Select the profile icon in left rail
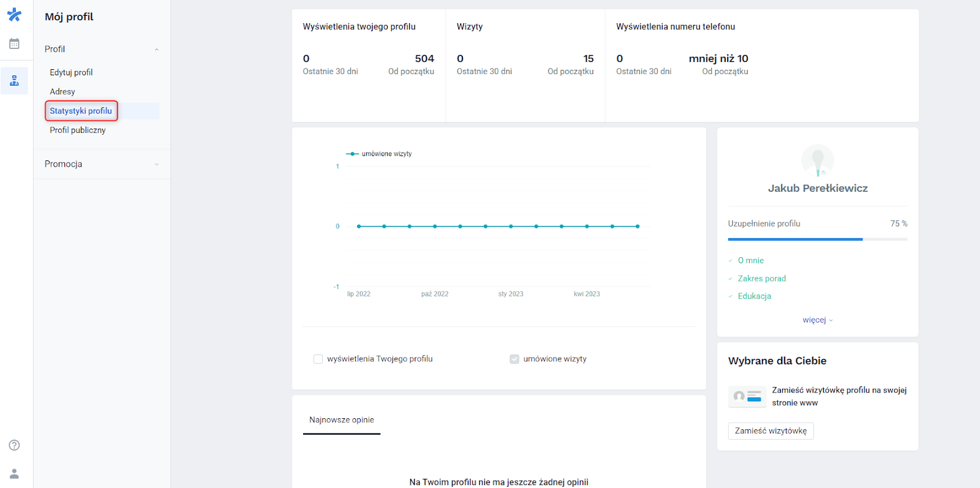The height and width of the screenshot is (488, 980). (x=14, y=81)
